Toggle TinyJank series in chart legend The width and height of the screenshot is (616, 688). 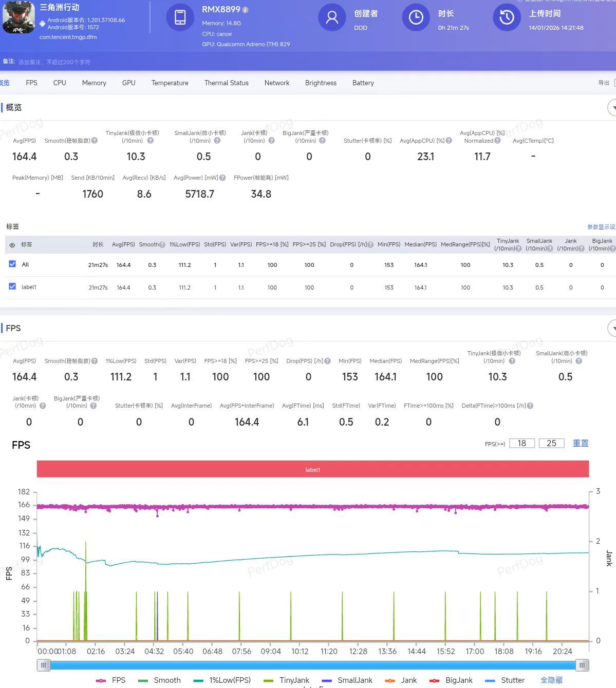coord(286,680)
